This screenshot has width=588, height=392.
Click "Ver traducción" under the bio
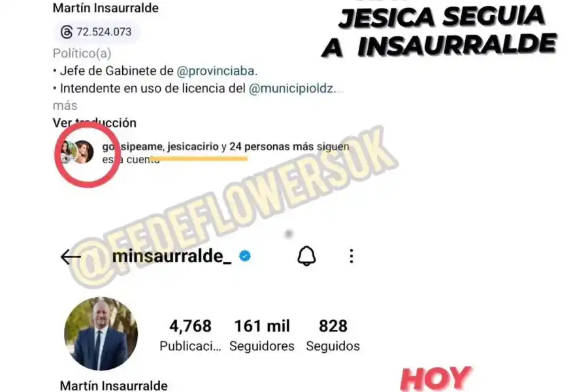pos(95,123)
